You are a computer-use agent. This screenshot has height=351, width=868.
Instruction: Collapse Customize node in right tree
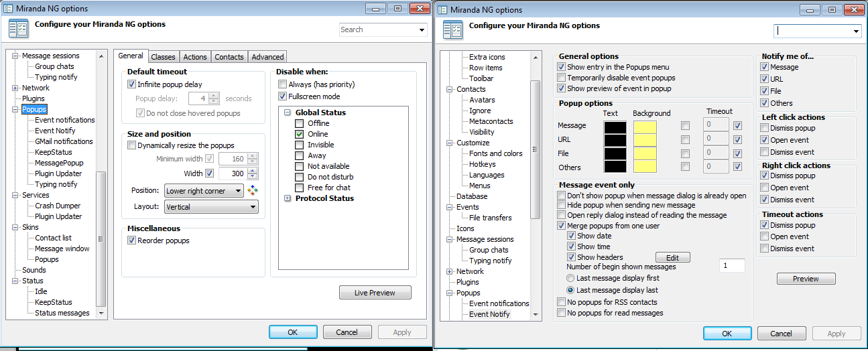click(x=450, y=143)
